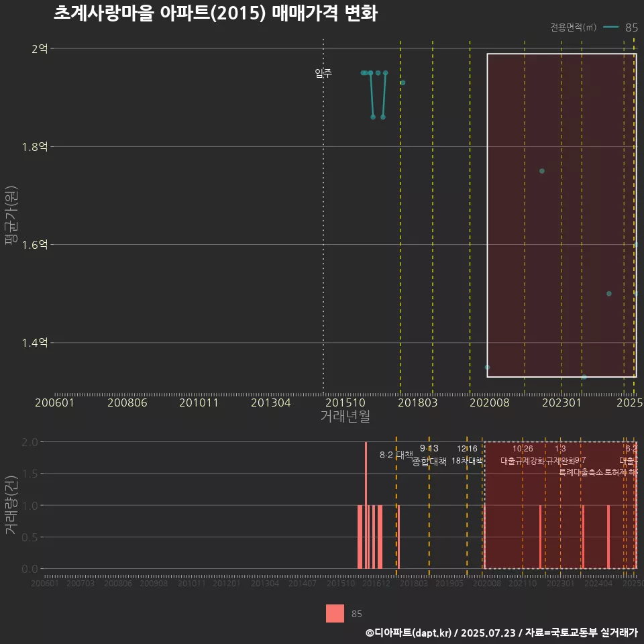The width and height of the screenshot is (644, 644).
Task: Select the 1.4억 y-axis label
Action: (35, 343)
